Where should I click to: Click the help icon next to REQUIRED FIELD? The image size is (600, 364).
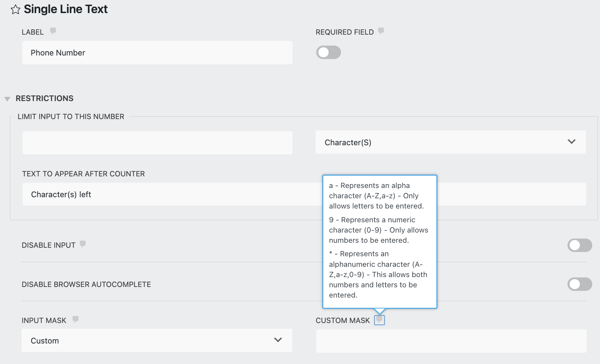point(381,31)
